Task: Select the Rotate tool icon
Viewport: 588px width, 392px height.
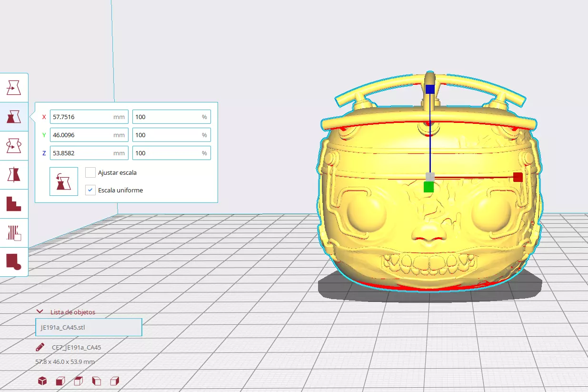Action: pyautogui.click(x=14, y=146)
